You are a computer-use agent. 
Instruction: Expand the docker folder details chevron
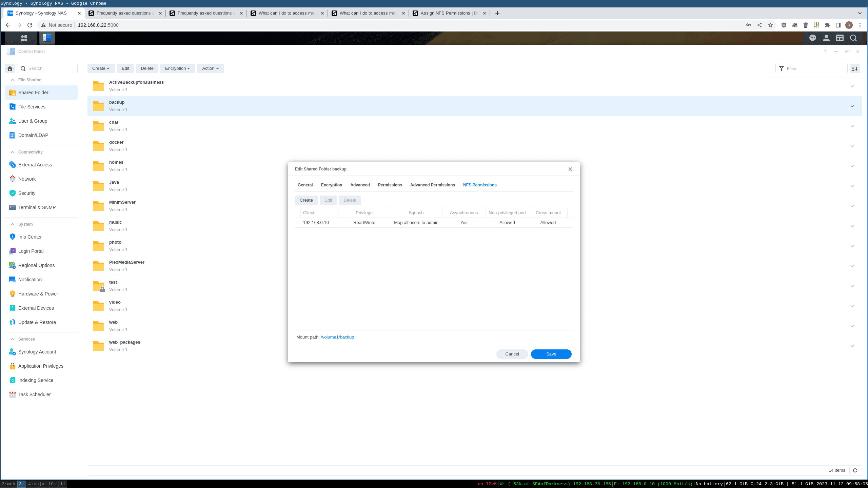coord(852,146)
